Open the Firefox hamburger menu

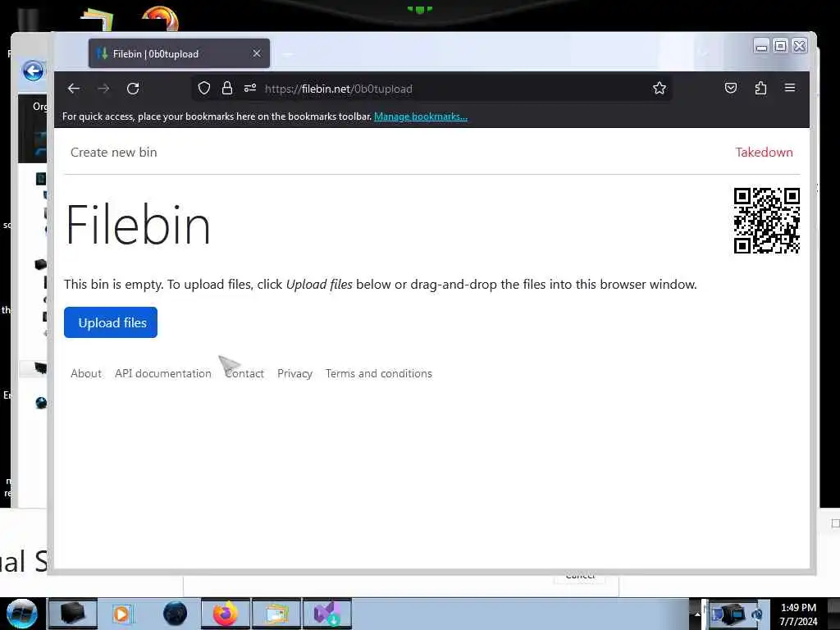point(790,88)
